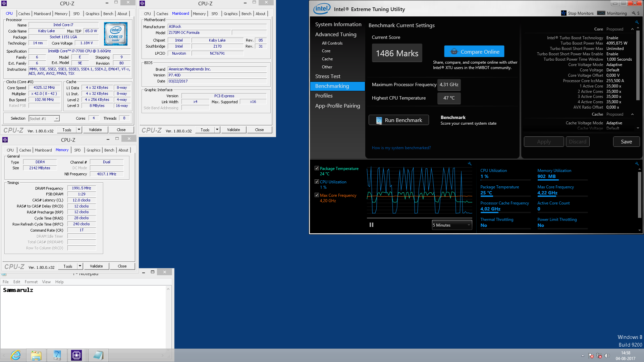Image resolution: width=644 pixels, height=362 pixels.
Task: Click the CPU-Z title bar icon of Memory window
Action: (x=5, y=140)
